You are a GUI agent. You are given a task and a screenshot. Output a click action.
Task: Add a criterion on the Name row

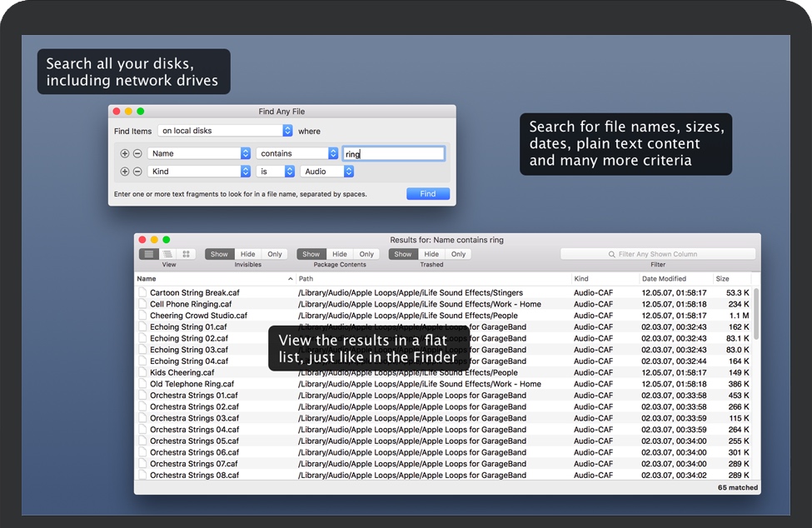point(125,153)
